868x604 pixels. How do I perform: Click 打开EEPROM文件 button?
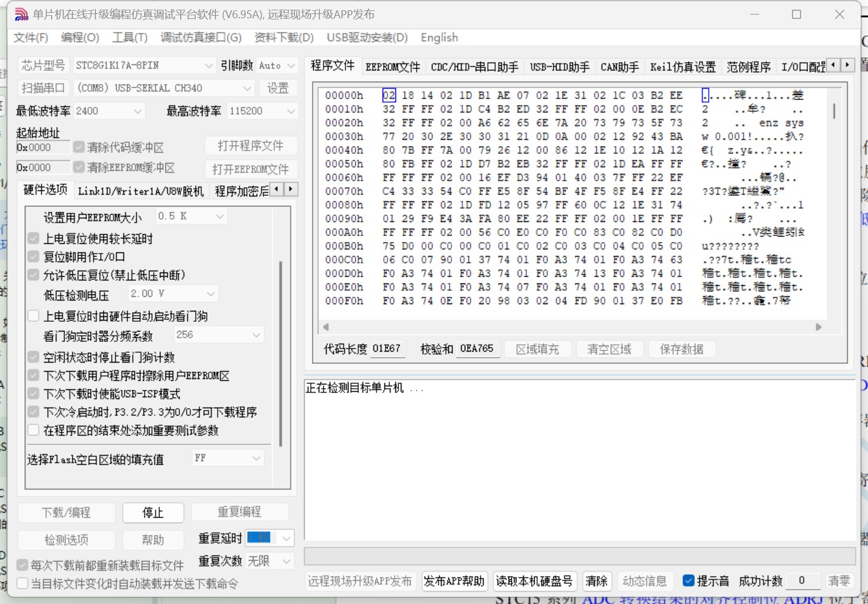[251, 169]
